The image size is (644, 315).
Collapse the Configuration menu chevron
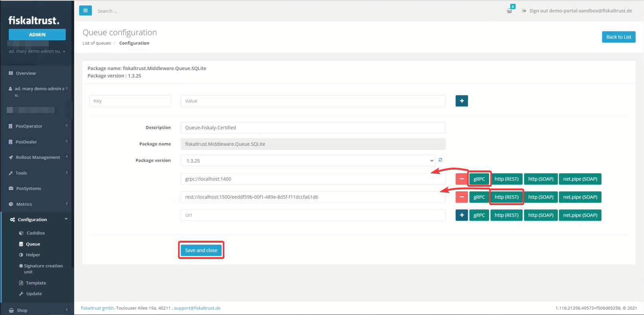66,219
